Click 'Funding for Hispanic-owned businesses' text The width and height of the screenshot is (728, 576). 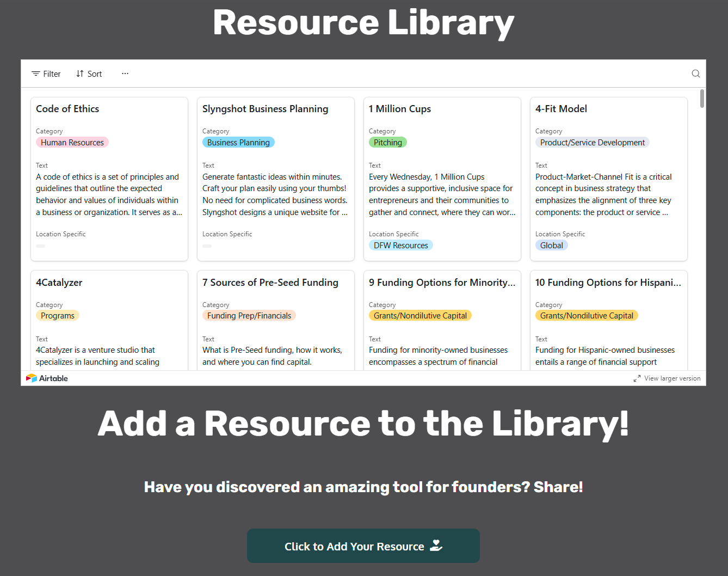click(x=605, y=356)
